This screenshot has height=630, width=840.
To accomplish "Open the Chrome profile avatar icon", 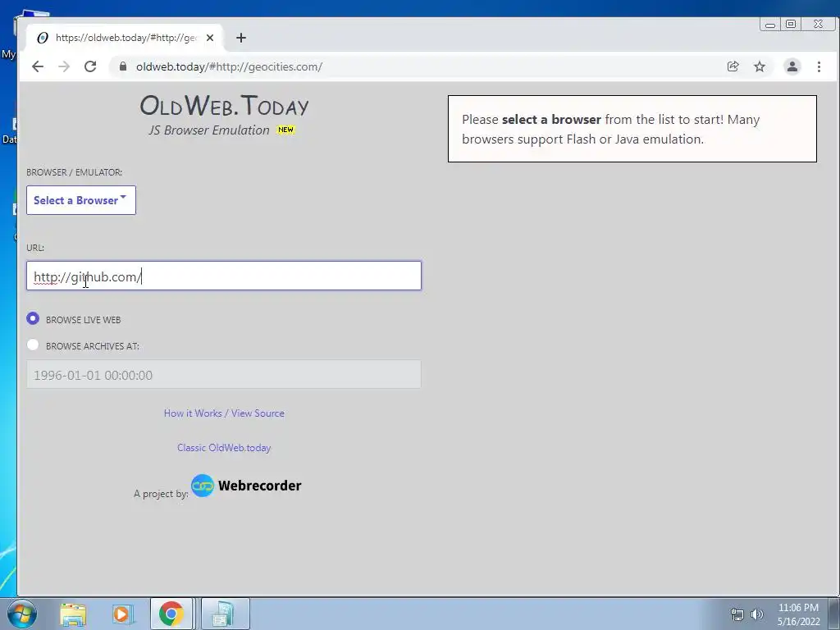I will point(792,66).
